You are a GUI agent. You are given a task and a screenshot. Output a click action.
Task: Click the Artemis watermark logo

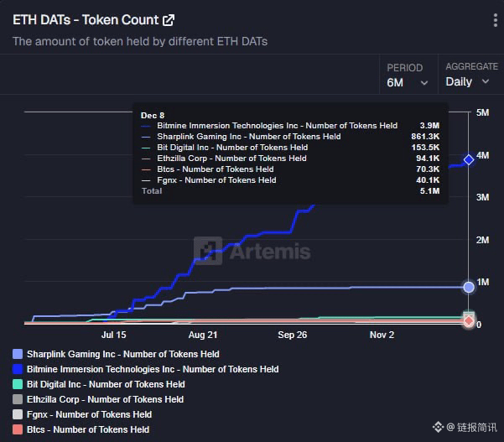[x=252, y=251]
